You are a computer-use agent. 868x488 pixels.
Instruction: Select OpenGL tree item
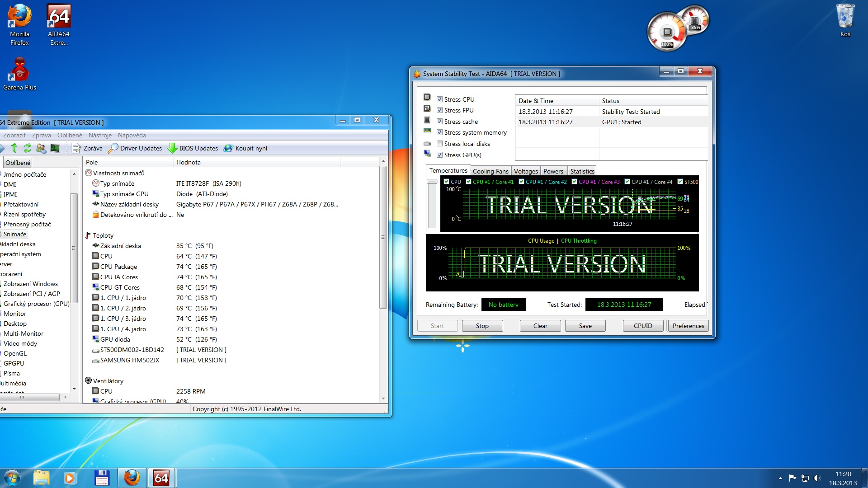(15, 353)
